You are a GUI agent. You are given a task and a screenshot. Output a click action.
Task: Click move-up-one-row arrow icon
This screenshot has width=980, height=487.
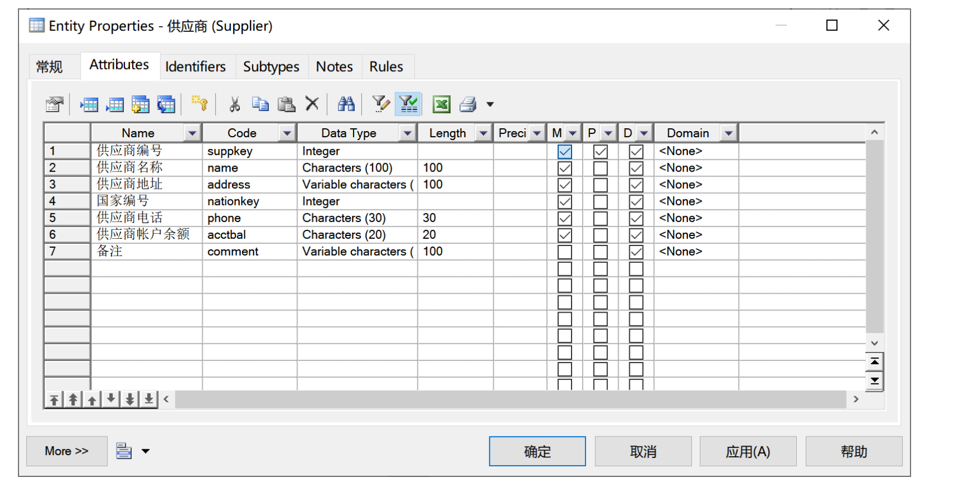point(92,400)
